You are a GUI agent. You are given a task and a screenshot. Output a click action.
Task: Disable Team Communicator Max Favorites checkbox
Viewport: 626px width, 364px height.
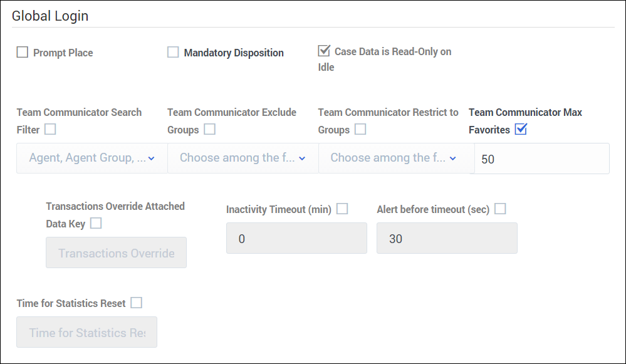[x=521, y=130]
